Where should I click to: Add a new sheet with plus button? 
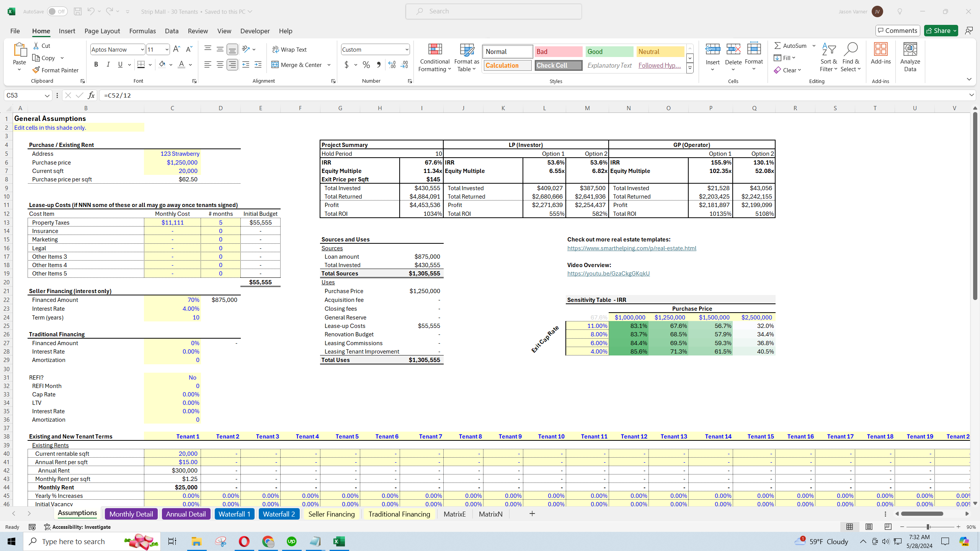pos(532,514)
